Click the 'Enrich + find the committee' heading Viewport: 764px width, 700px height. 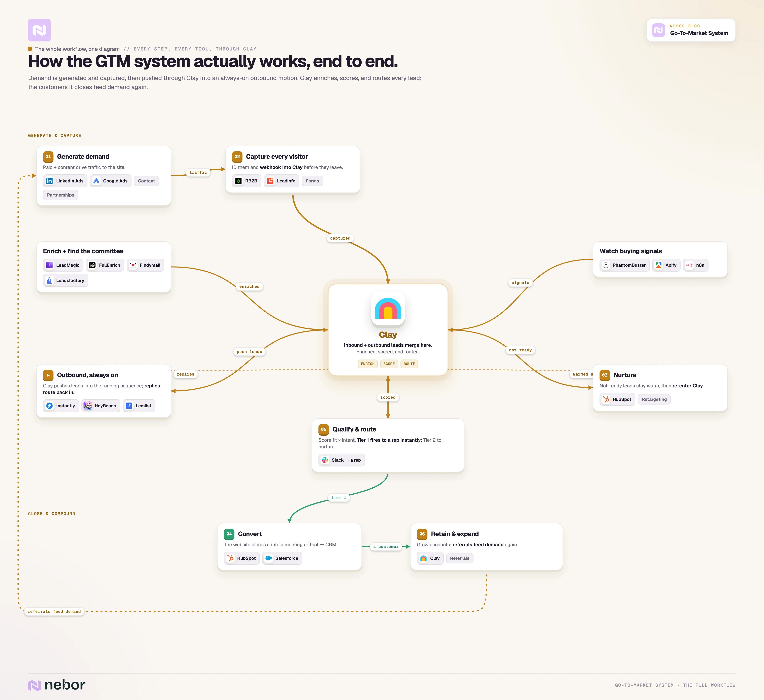pos(83,251)
